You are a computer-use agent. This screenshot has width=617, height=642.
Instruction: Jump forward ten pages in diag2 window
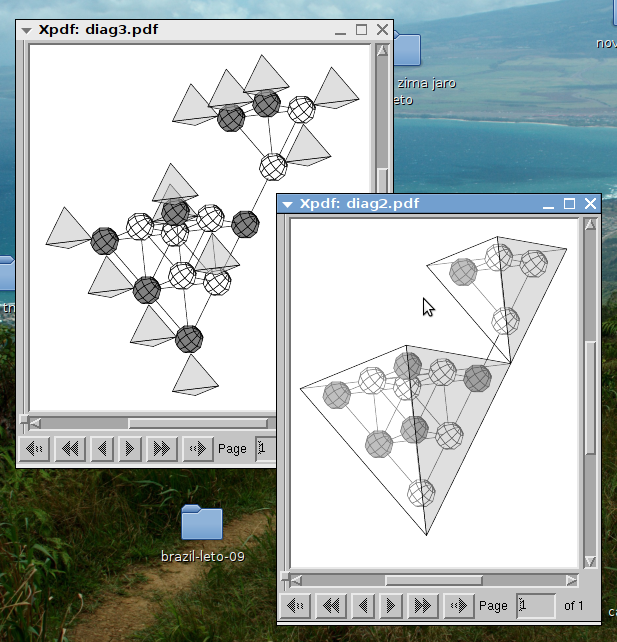[423, 605]
